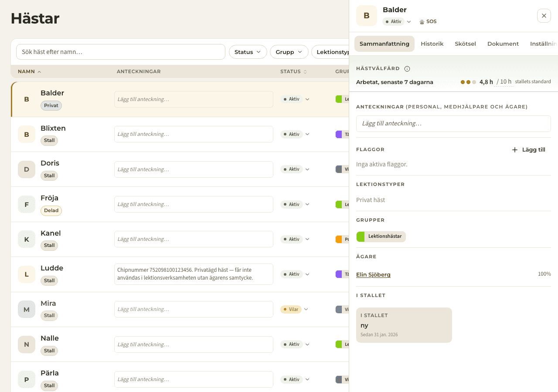Click the I stallet 'ny' card

pyautogui.click(x=404, y=325)
